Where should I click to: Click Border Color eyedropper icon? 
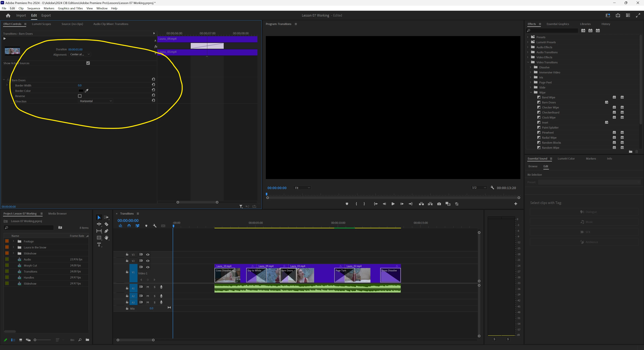click(87, 91)
